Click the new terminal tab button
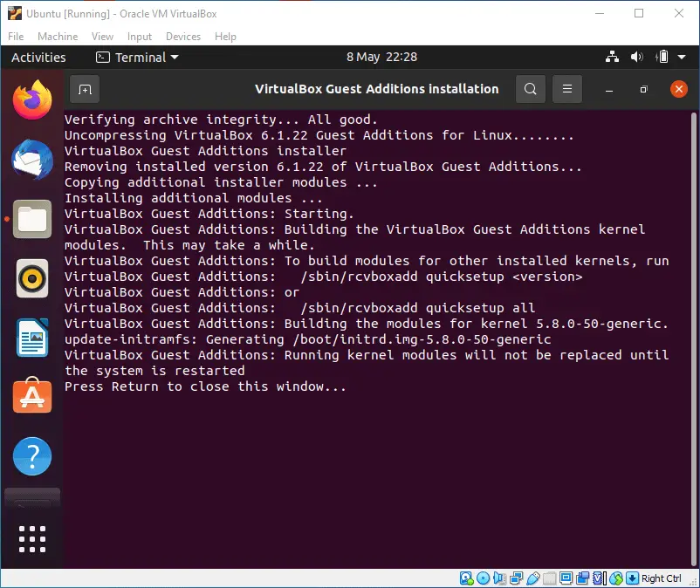This screenshot has height=588, width=700. point(85,89)
